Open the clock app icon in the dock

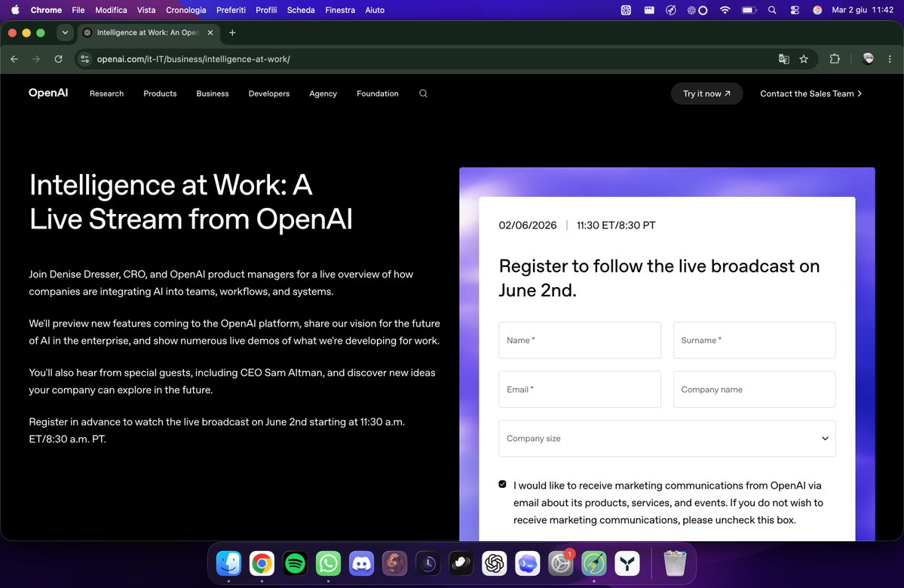(427, 563)
